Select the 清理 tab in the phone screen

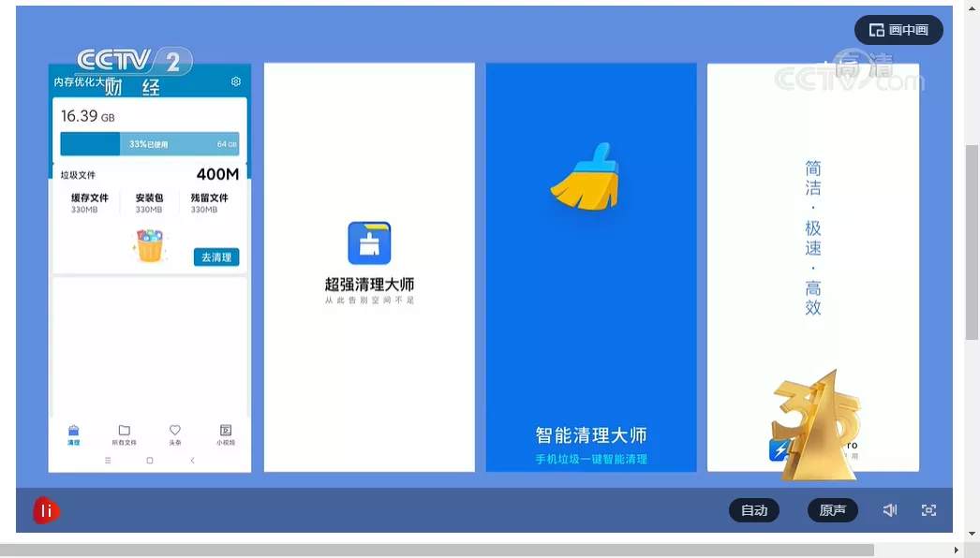[74, 435]
